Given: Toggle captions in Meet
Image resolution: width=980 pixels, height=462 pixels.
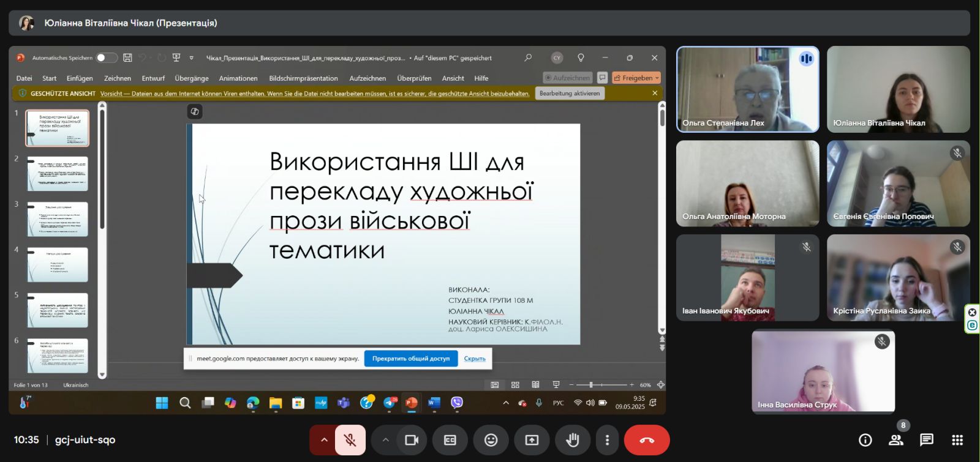Looking at the screenshot, I should pyautogui.click(x=450, y=440).
